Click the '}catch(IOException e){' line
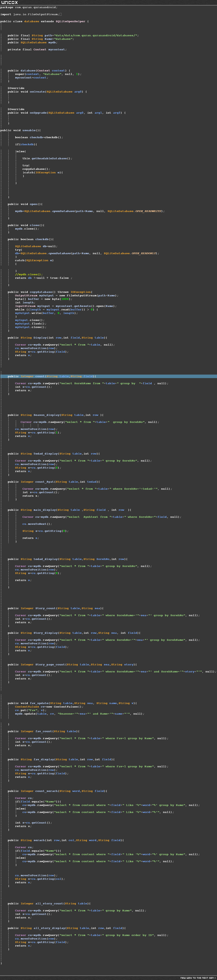Image resolution: width=217 pixels, height=980 pixels. [43, 172]
